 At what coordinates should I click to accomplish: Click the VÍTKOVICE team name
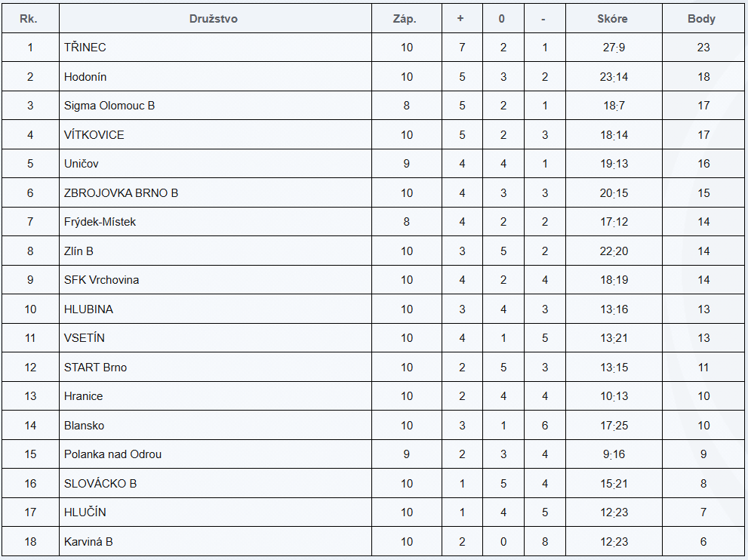click(x=94, y=135)
